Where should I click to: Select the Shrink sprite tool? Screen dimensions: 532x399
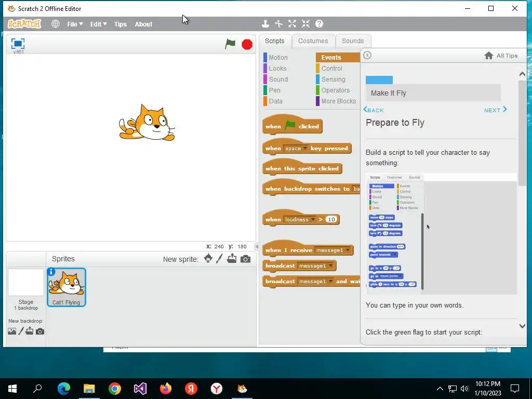pyautogui.click(x=305, y=24)
